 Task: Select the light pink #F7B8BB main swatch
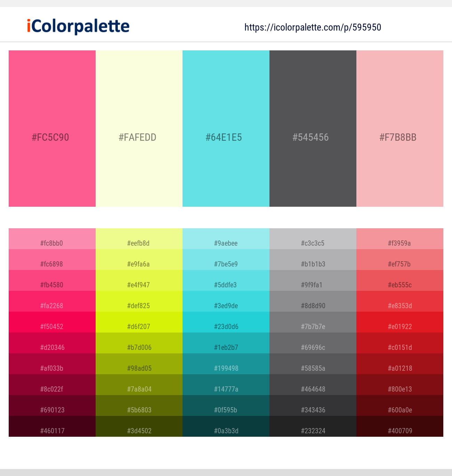click(x=400, y=129)
